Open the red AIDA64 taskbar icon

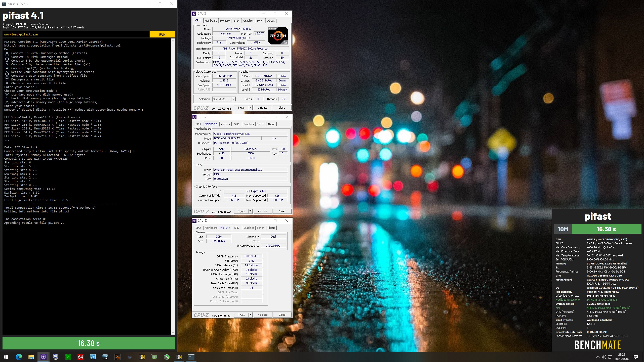pos(80,357)
